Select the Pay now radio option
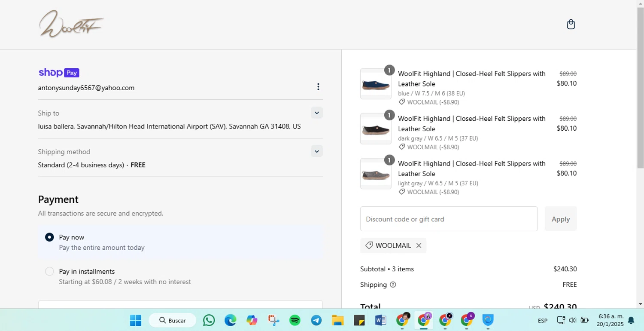Image resolution: width=644 pixels, height=331 pixels. [49, 237]
